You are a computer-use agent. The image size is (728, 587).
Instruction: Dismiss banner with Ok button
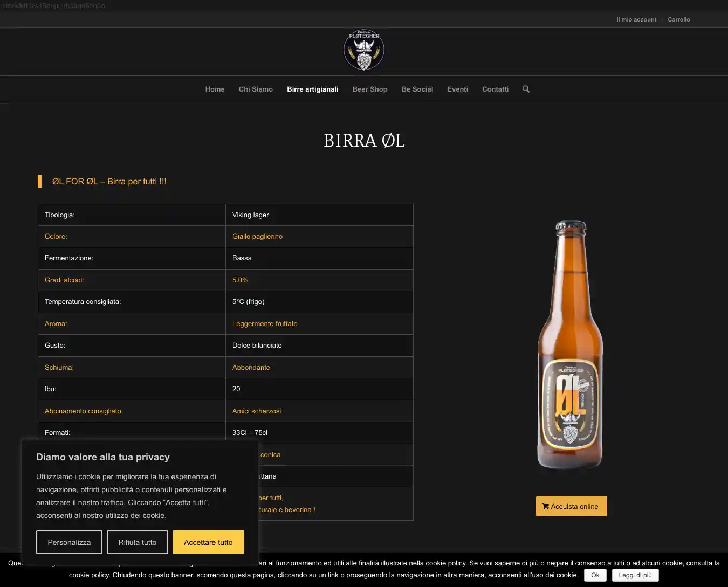595,575
